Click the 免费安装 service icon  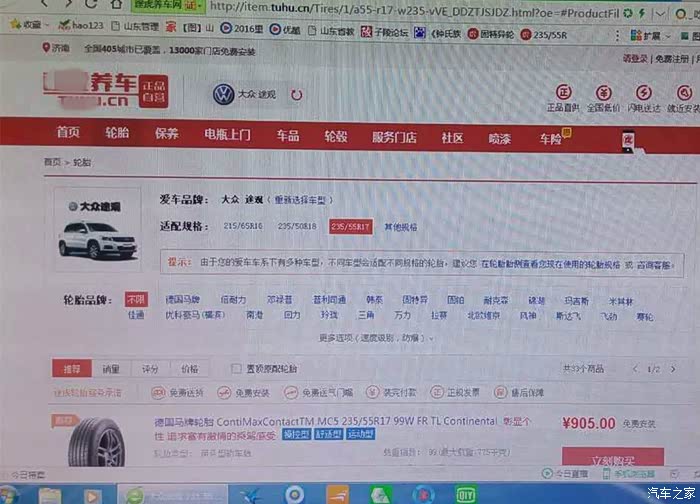point(224,393)
